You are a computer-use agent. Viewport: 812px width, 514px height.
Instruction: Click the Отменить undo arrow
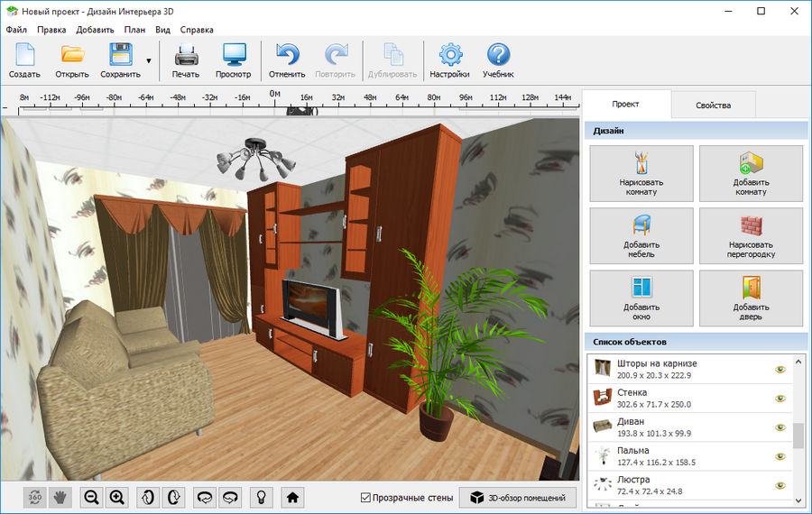pyautogui.click(x=288, y=55)
